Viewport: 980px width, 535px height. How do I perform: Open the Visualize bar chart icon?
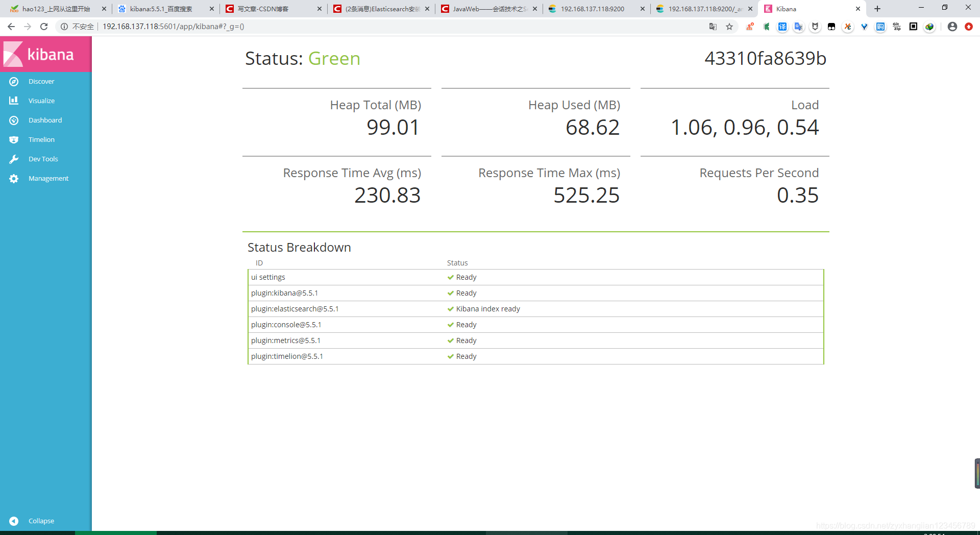[14, 101]
